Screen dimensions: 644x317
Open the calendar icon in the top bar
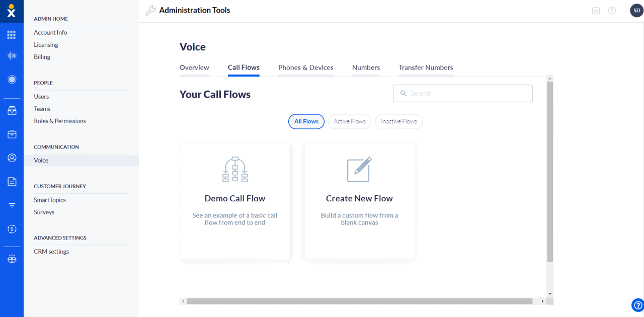pyautogui.click(x=596, y=10)
